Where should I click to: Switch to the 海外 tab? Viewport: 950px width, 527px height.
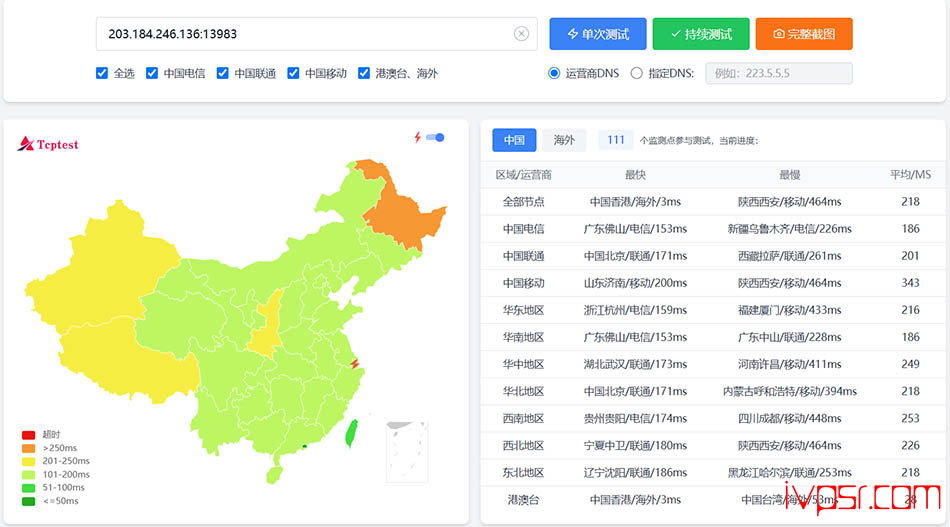tap(563, 140)
